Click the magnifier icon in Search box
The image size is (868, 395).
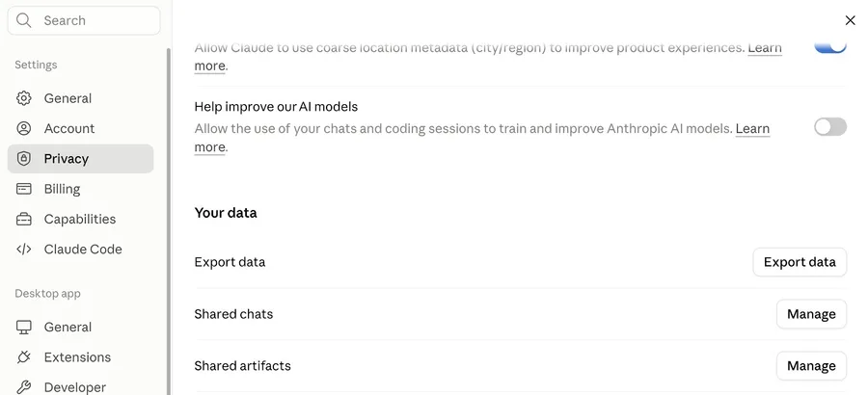click(x=23, y=20)
